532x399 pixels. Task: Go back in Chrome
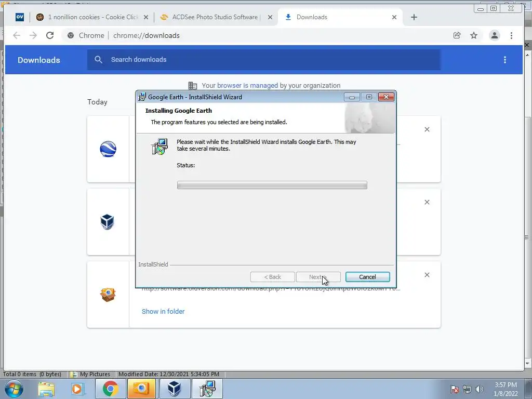pyautogui.click(x=16, y=35)
